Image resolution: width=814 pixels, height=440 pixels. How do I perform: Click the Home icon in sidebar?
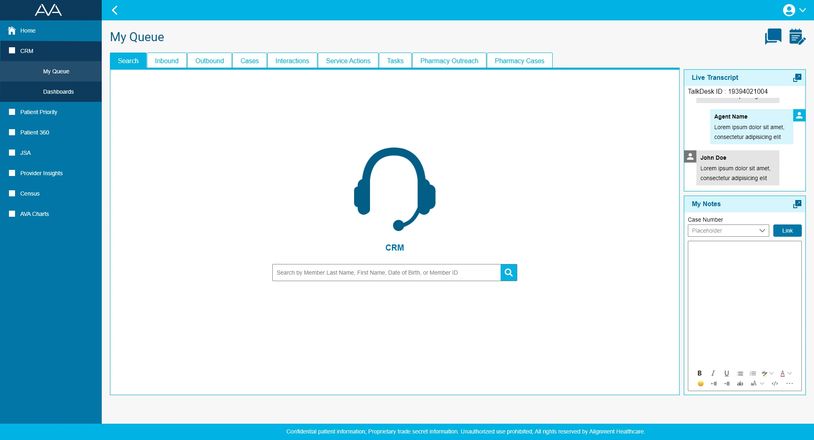pyautogui.click(x=12, y=31)
